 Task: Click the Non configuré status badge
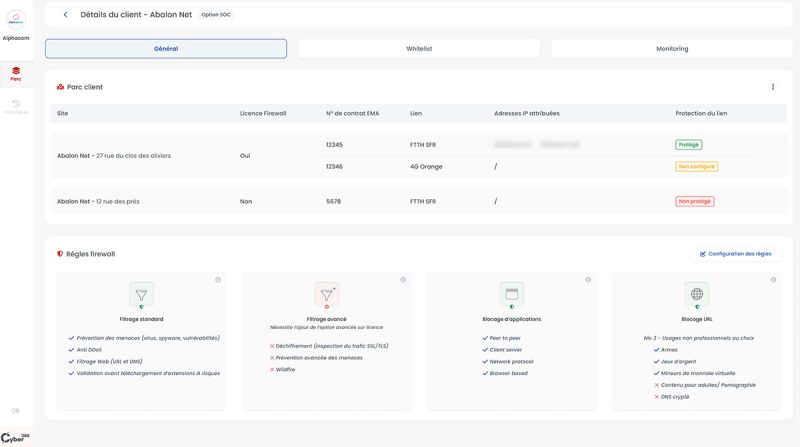pyautogui.click(x=696, y=166)
